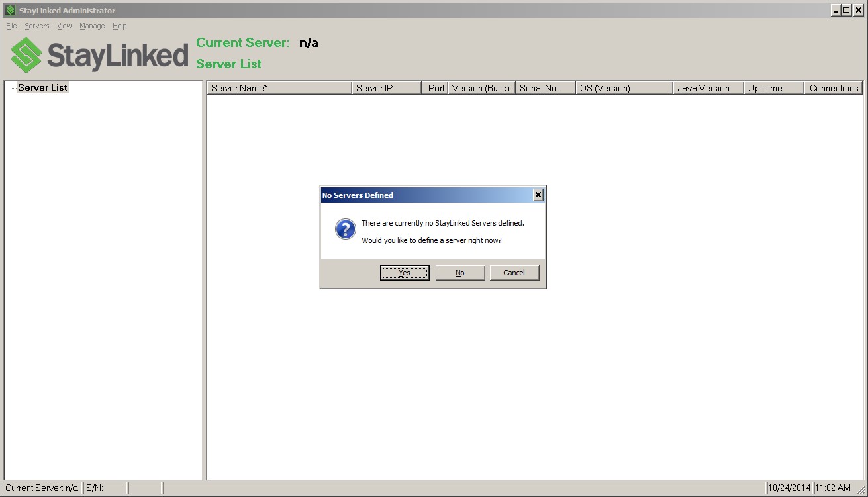The width and height of the screenshot is (868, 497).
Task: Click Cancel in the dialog
Action: pyautogui.click(x=514, y=272)
